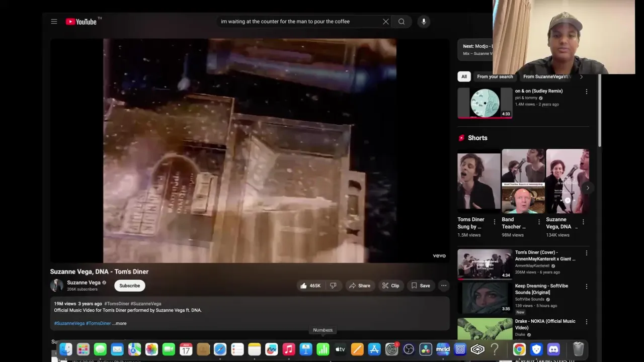Screen dimensions: 644x362
Task: Open Music from the Dock
Action: (288, 349)
